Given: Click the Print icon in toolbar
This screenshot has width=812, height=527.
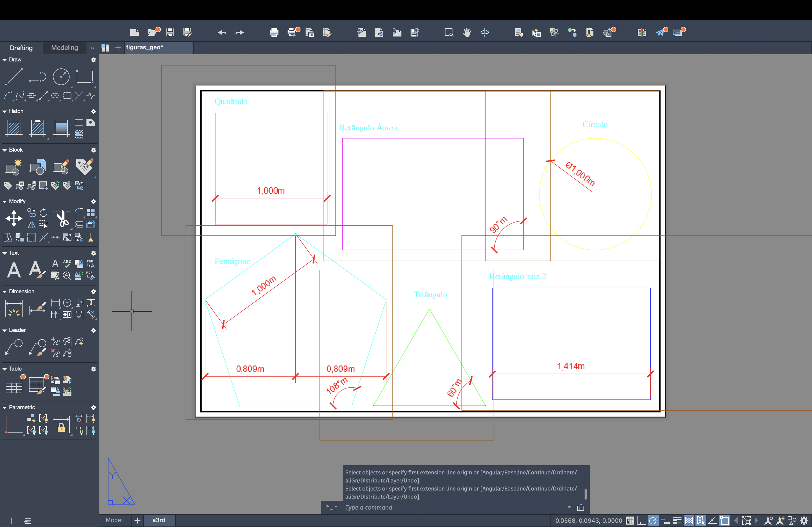Looking at the screenshot, I should pos(274,32).
